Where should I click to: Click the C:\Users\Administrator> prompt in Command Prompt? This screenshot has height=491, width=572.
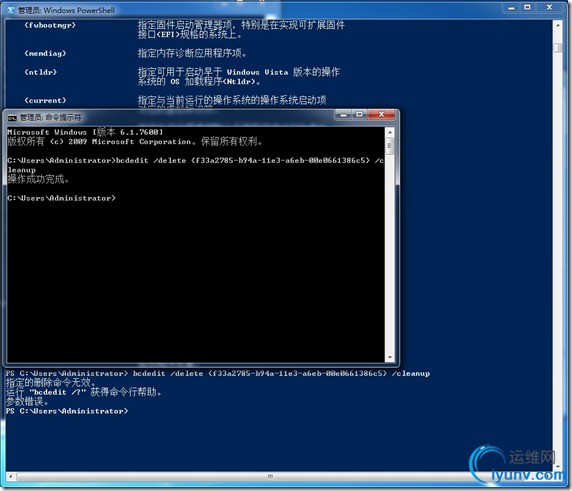coord(61,198)
